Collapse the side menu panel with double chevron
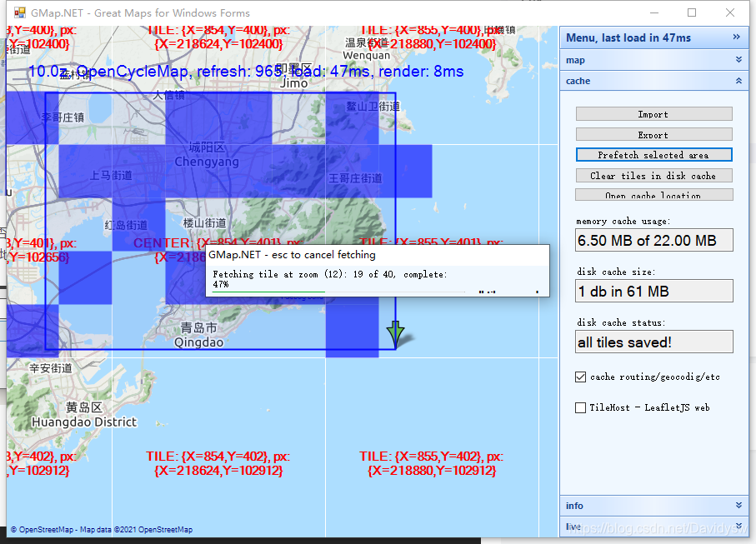The image size is (756, 544). tap(736, 37)
